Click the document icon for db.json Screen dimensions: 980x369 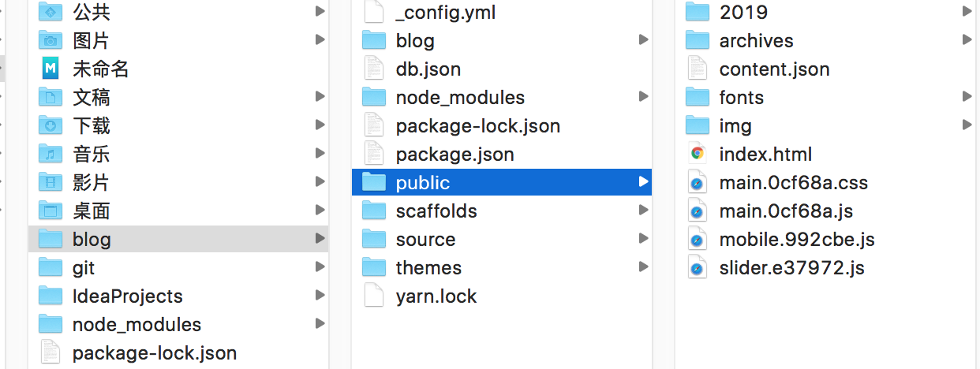click(x=373, y=69)
